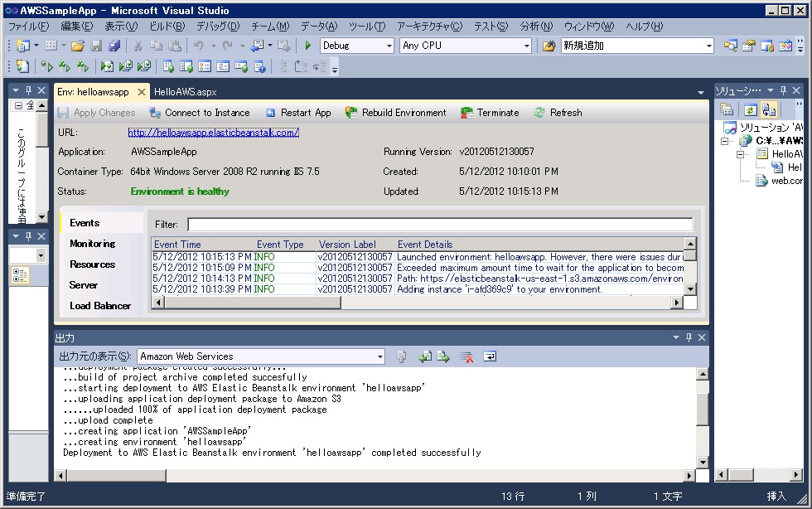
Task: Switch to the HelloAWS.aspx tab
Action: pyautogui.click(x=186, y=92)
